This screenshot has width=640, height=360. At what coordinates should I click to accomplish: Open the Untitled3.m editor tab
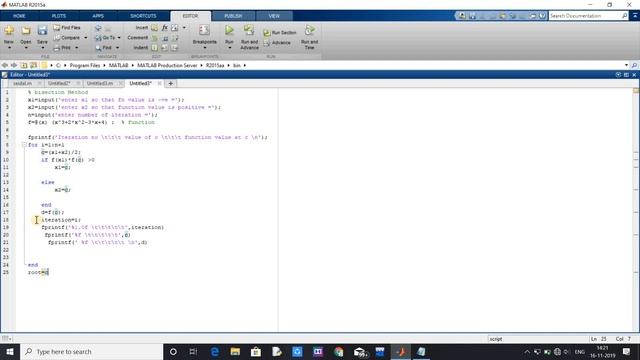pos(100,83)
